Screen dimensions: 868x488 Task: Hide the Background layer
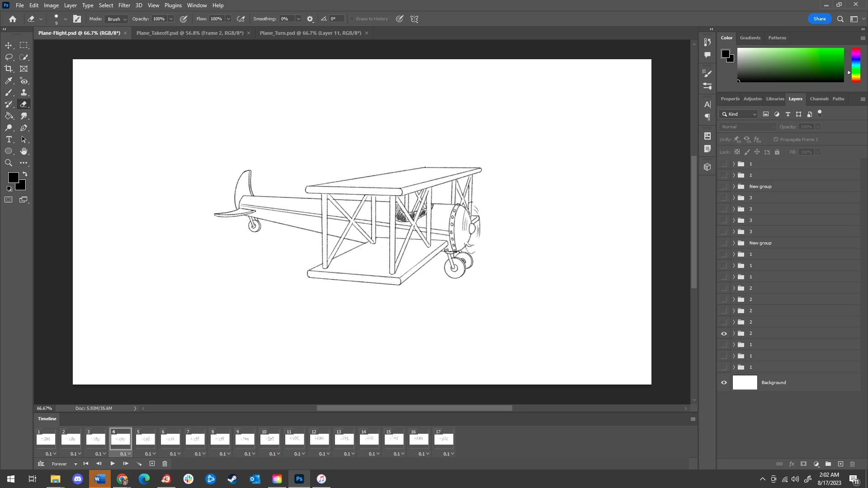(x=724, y=382)
